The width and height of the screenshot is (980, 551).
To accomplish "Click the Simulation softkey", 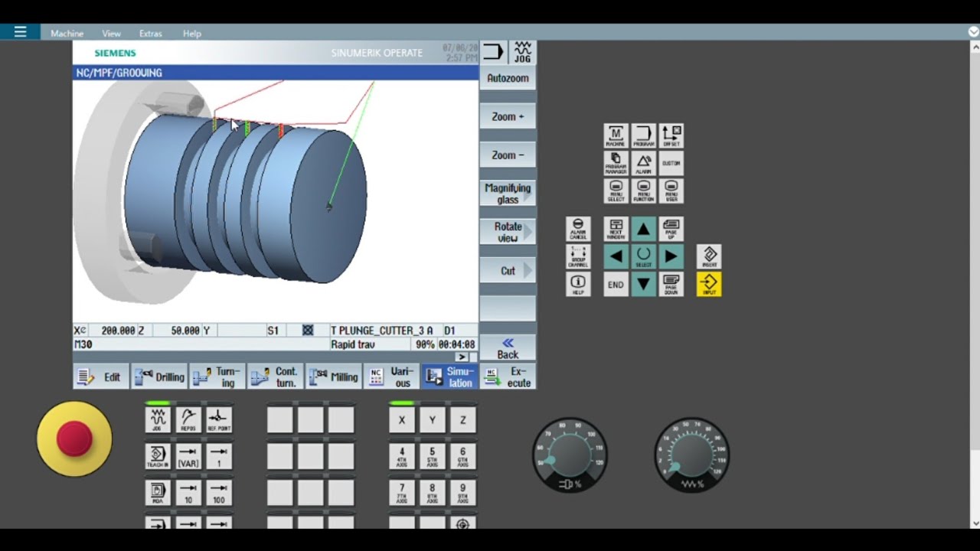I will 450,377.
